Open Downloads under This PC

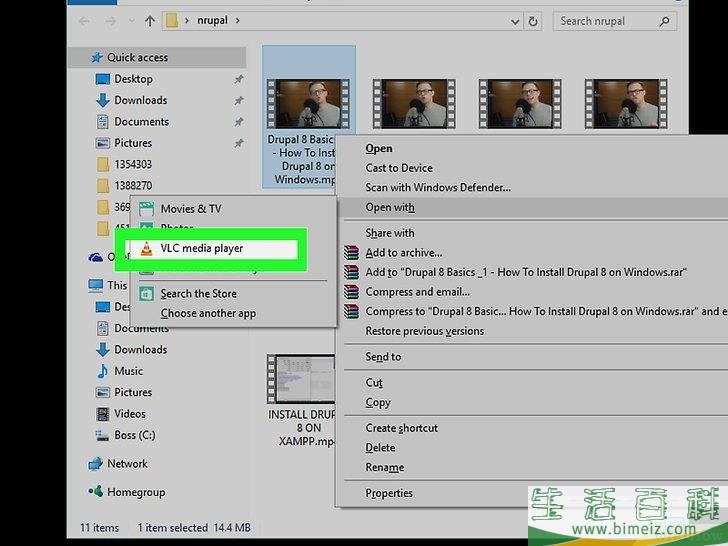(x=141, y=350)
